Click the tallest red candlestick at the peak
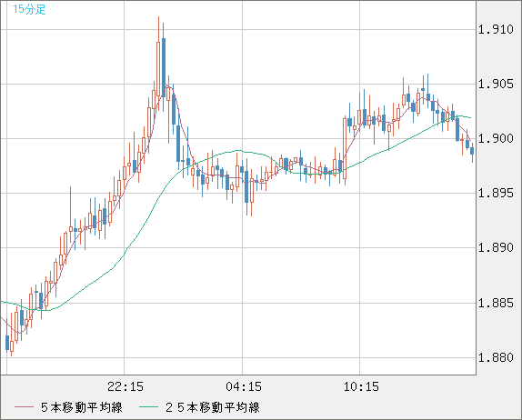 point(158,64)
